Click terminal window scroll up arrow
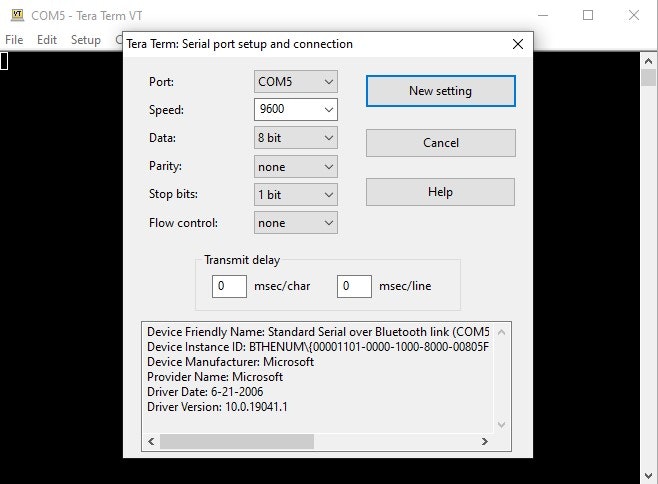 [649, 61]
